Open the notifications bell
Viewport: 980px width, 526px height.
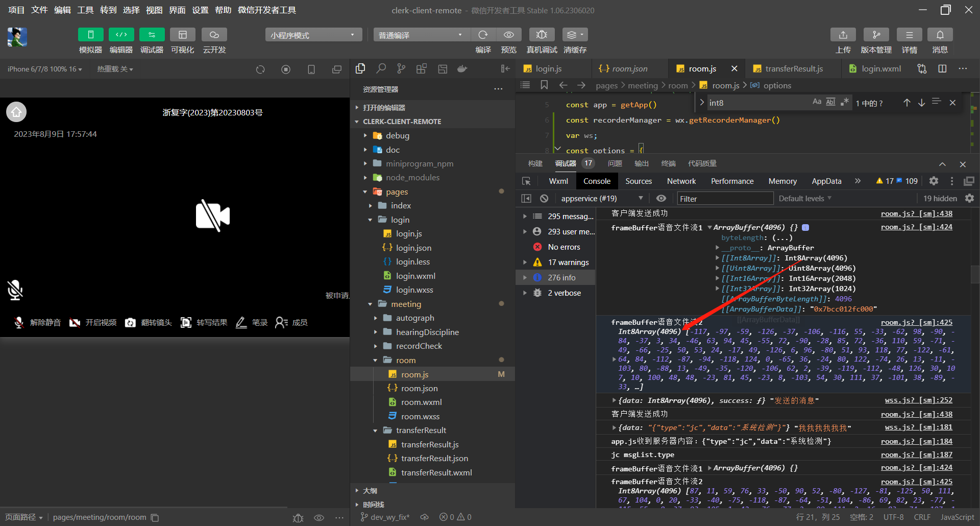pyautogui.click(x=940, y=35)
